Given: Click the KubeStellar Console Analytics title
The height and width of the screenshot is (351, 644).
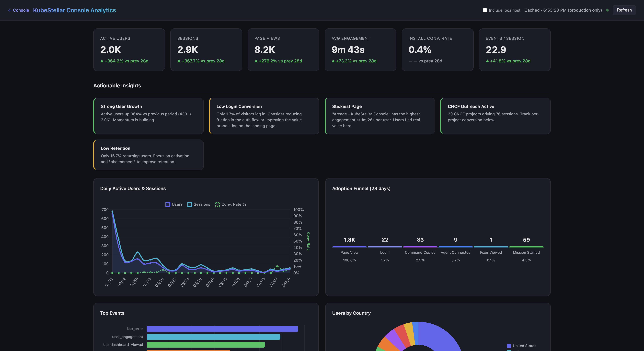Looking at the screenshot, I should (74, 10).
